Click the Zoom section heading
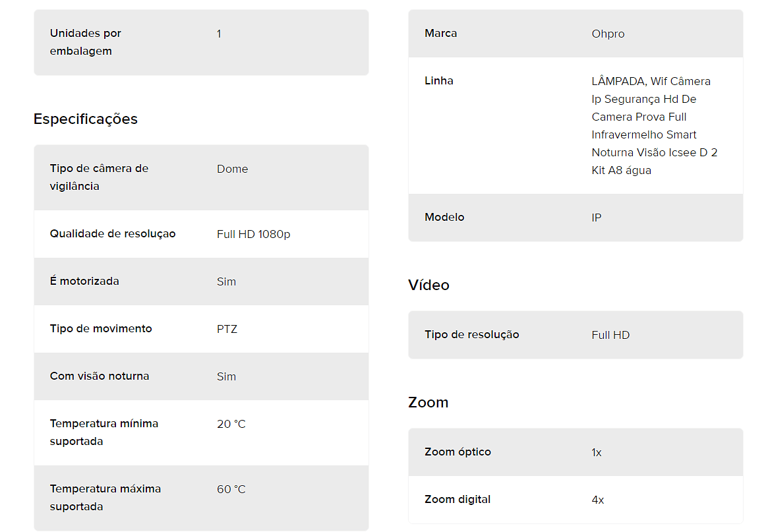Image resolution: width=768 pixels, height=532 pixels. coord(428,402)
